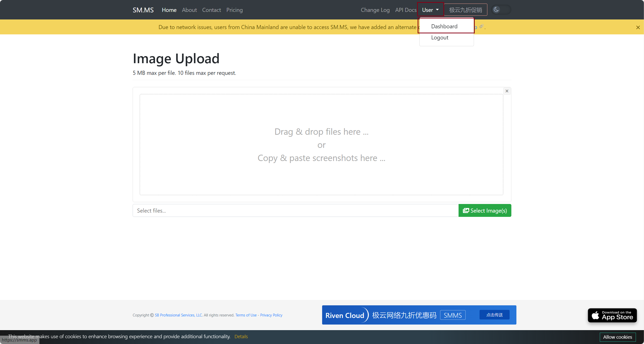Switch to the About page
Viewport: 644px width, 344px height.
pos(189,10)
